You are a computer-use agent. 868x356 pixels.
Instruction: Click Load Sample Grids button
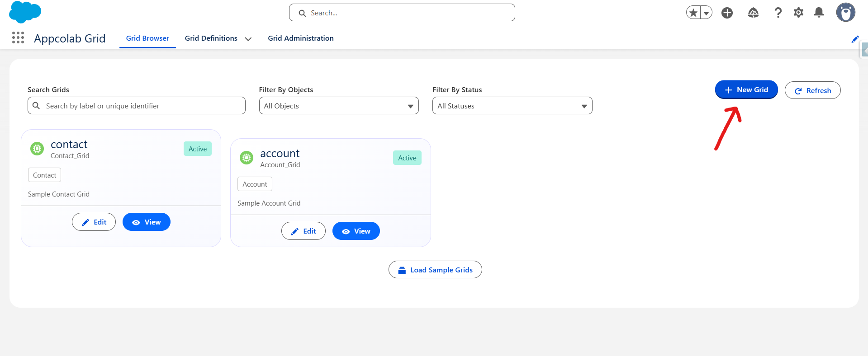(435, 270)
